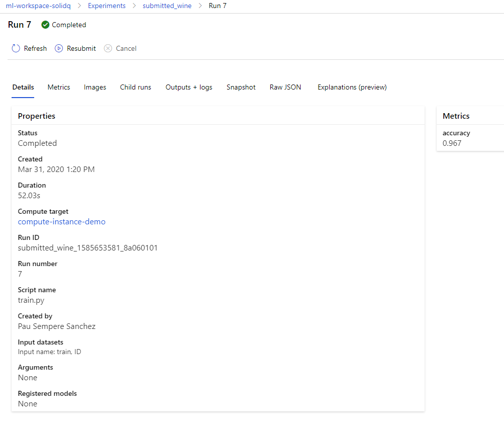Navigate to Experiments via breadcrumb

107,6
